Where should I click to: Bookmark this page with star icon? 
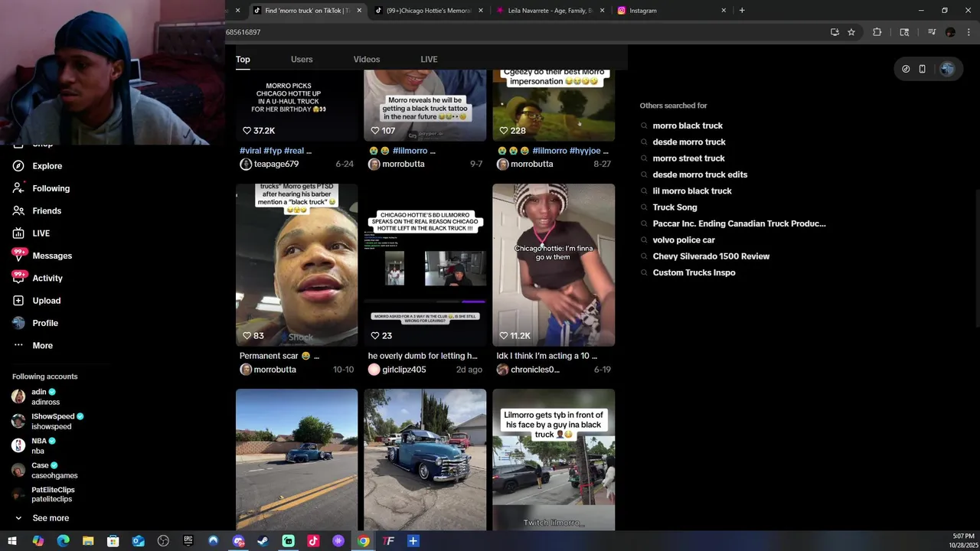851,32
